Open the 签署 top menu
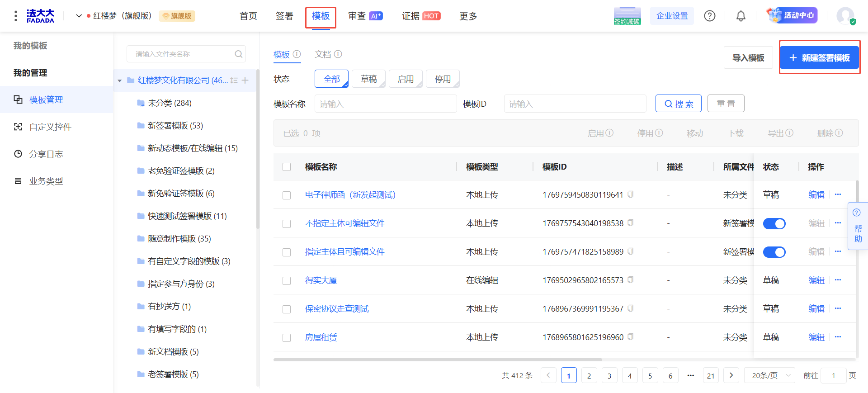This screenshot has height=393, width=868. pyautogui.click(x=284, y=16)
